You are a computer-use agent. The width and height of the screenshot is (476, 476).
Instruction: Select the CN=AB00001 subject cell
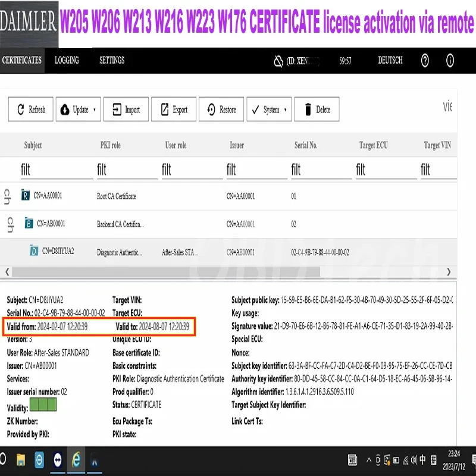tap(51, 224)
